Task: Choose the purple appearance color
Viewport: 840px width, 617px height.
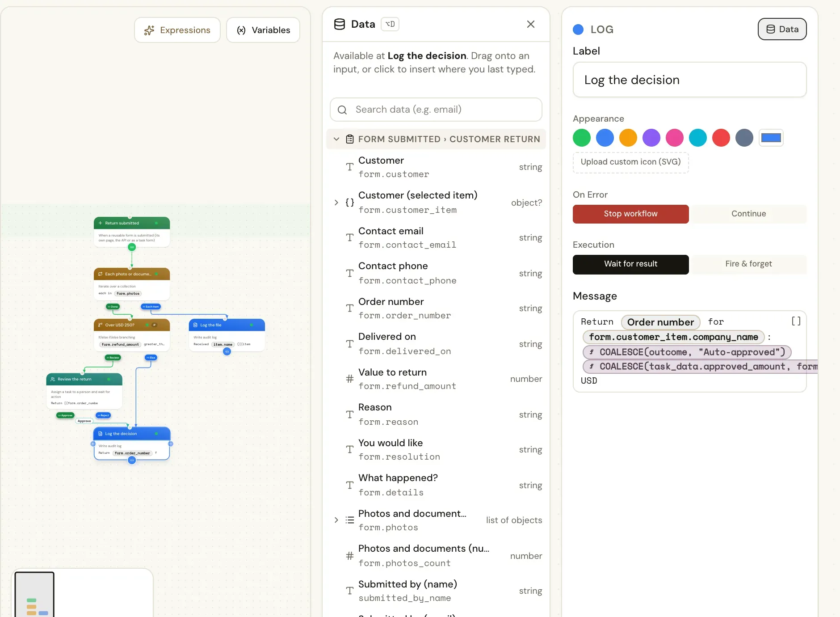Action: 651,138
